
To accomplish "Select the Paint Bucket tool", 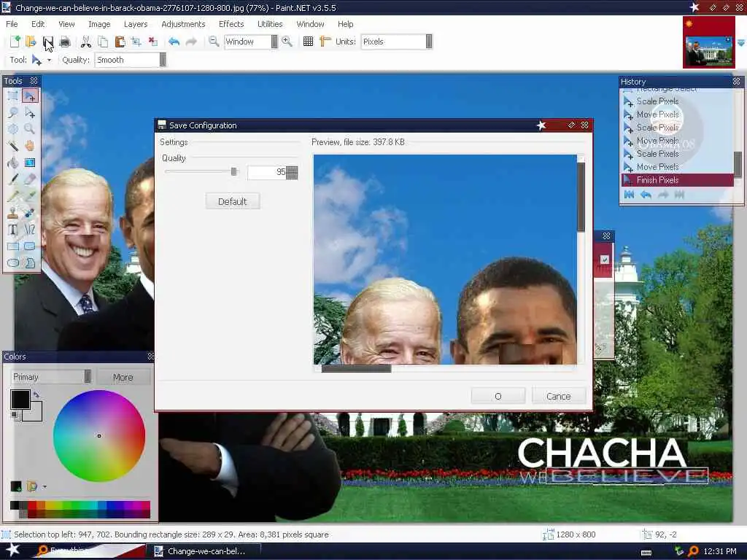I will pyautogui.click(x=13, y=163).
